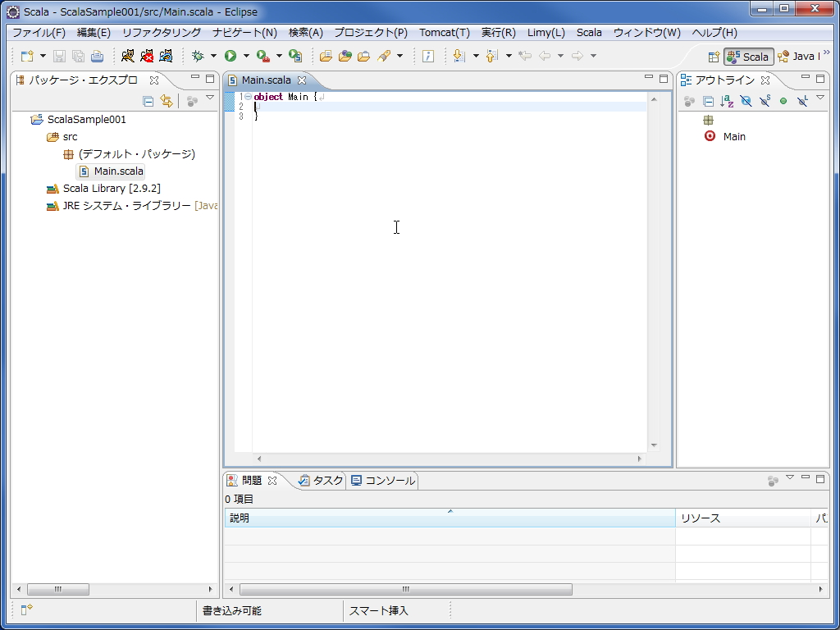Open the ウィンドウ(W) menu
Screen dimensions: 840x630
[x=646, y=32]
